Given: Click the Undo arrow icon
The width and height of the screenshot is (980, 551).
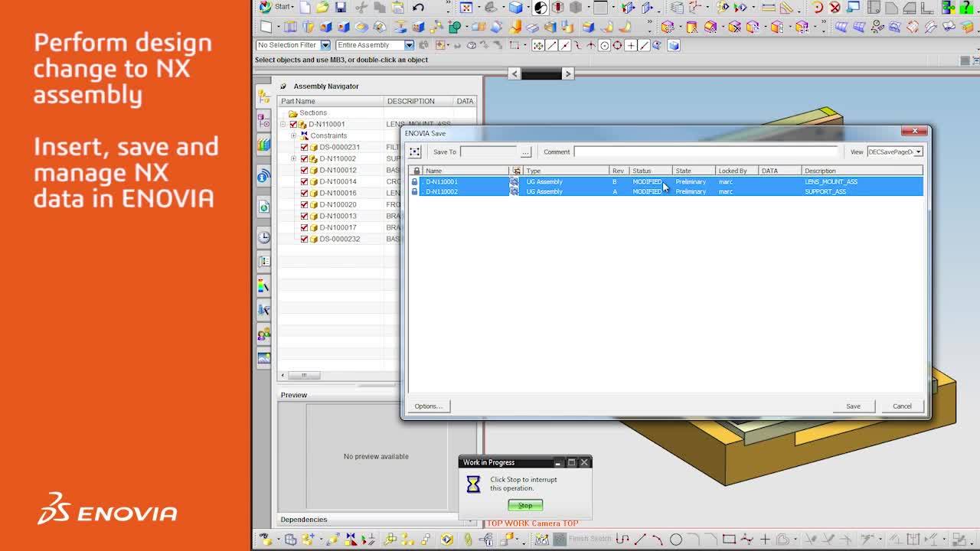Looking at the screenshot, I should tap(418, 7).
